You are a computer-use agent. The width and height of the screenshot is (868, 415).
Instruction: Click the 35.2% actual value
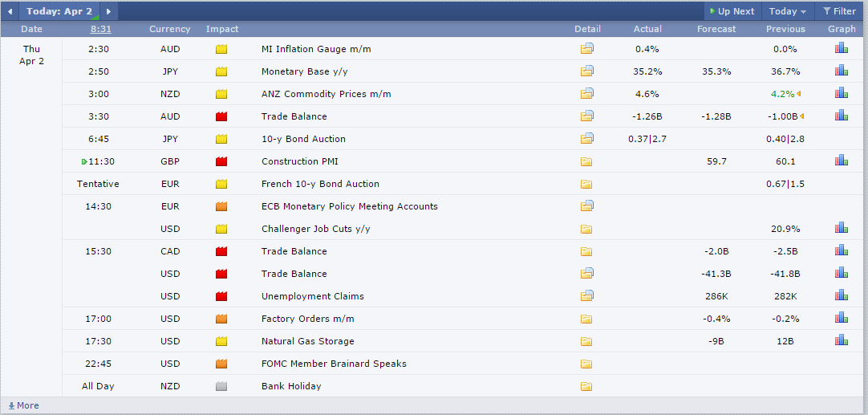pos(647,71)
